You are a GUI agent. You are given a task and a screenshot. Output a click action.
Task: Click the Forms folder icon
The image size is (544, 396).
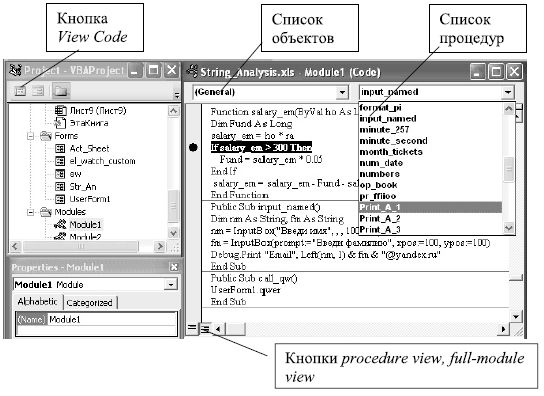pyautogui.click(x=46, y=136)
